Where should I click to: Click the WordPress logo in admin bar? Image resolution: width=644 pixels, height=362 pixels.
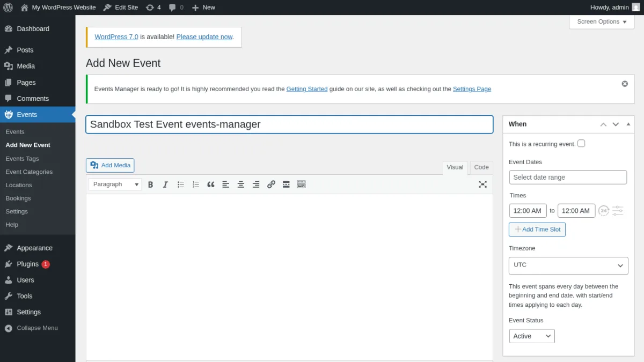8,8
